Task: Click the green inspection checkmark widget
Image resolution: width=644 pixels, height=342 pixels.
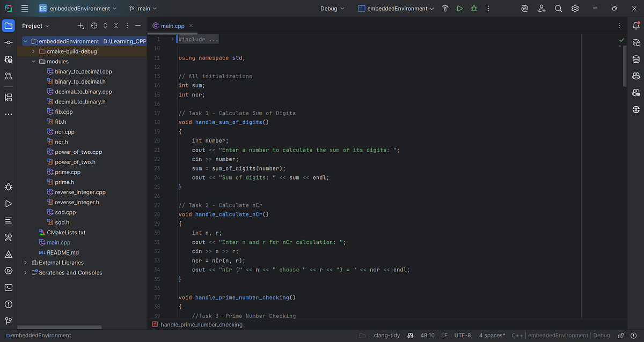Action: 621,40
